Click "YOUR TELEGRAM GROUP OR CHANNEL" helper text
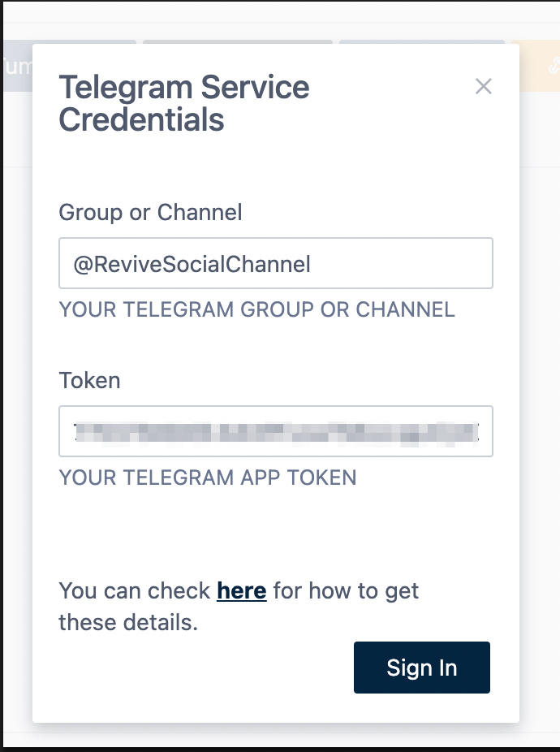The width and height of the screenshot is (560, 752). pos(256,309)
